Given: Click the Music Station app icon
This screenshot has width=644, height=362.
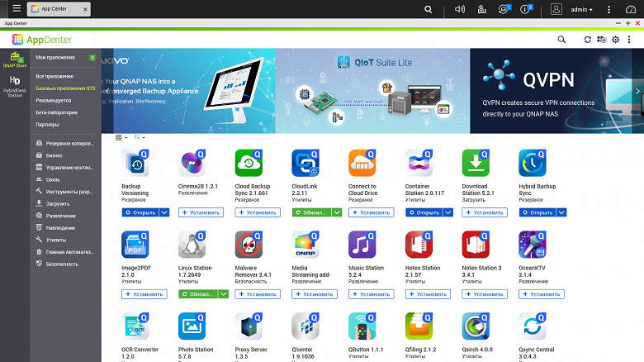Looking at the screenshot, I should 362,245.
